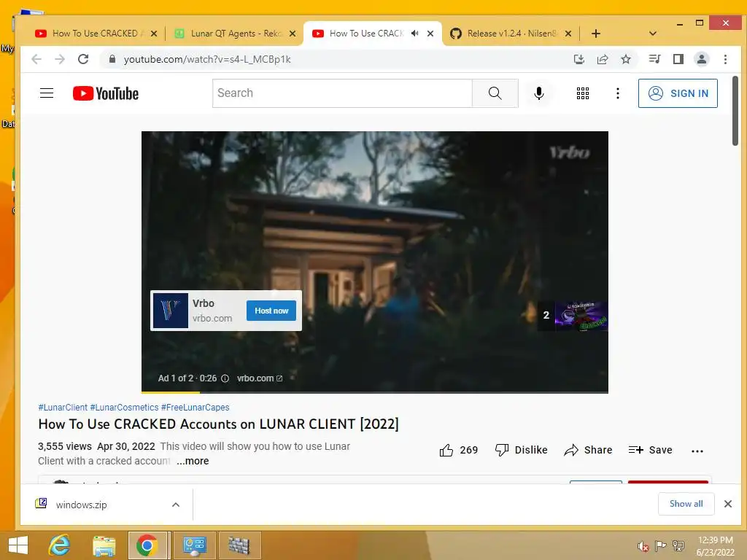
Task: Like the video with thumbs up
Action: coord(458,450)
